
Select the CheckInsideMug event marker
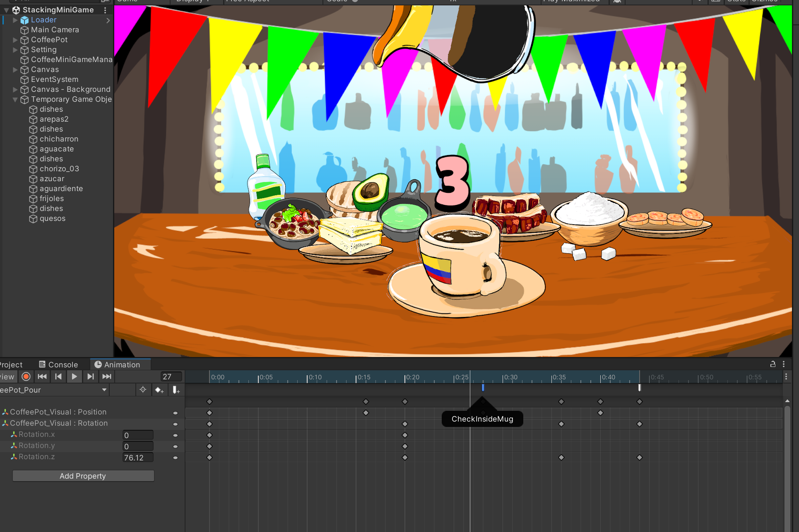pos(483,388)
